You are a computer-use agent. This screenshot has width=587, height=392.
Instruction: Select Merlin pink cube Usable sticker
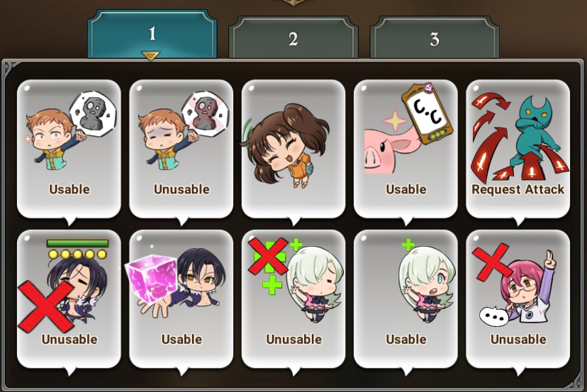click(x=181, y=298)
